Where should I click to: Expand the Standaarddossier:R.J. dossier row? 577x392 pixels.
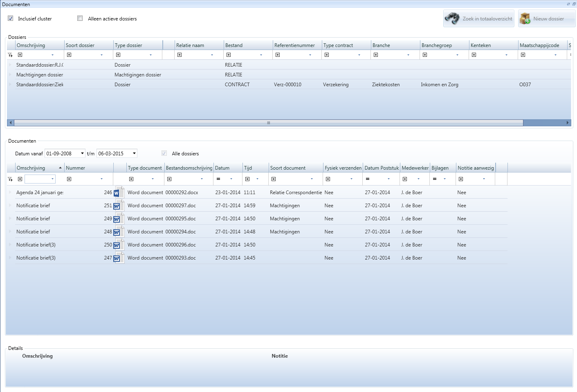[x=10, y=65]
